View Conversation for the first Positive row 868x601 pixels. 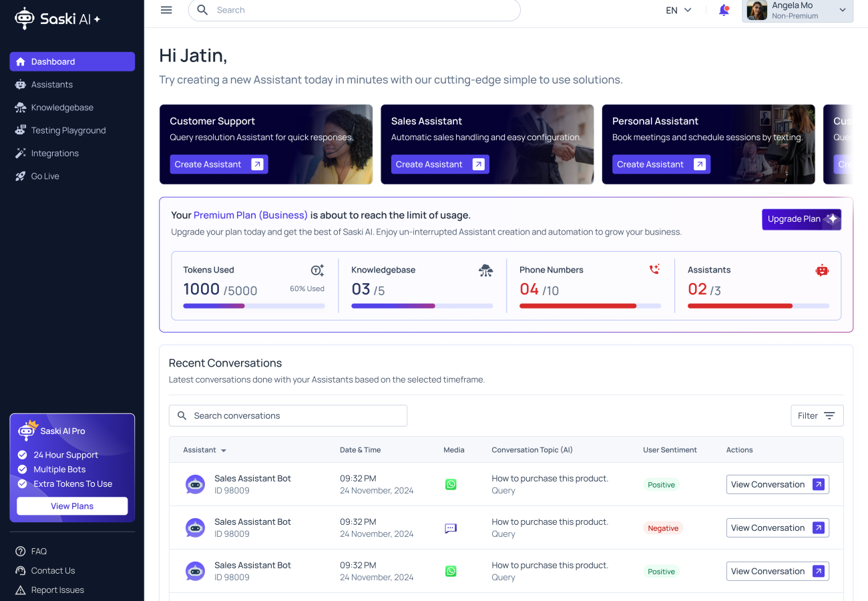pos(778,484)
